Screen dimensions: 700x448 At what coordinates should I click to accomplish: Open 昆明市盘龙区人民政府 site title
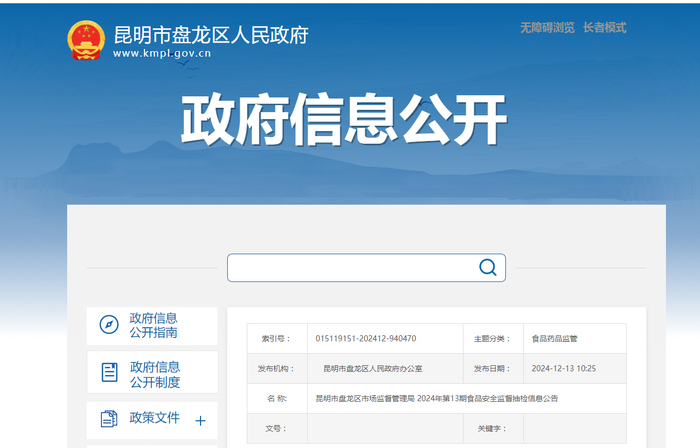[x=211, y=35]
